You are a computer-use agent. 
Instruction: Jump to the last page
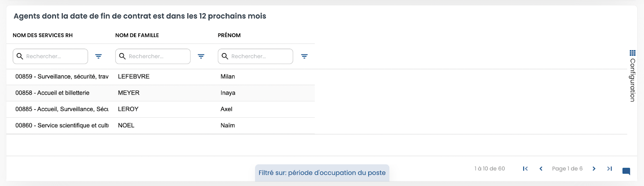[x=609, y=169]
